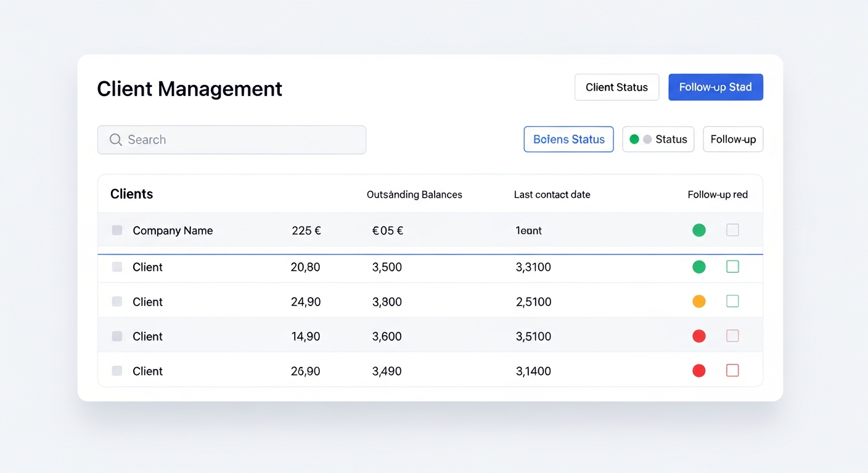Click the blue Follow-up Stad button

pos(716,87)
